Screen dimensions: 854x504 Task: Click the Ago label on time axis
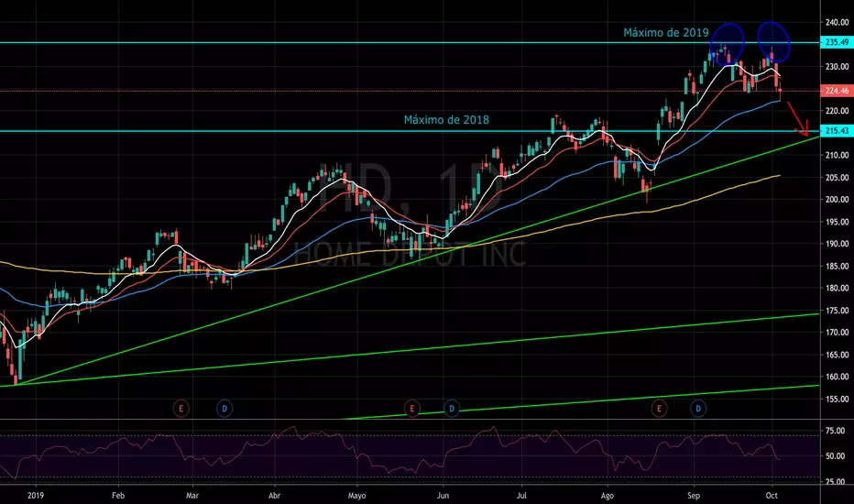607,495
